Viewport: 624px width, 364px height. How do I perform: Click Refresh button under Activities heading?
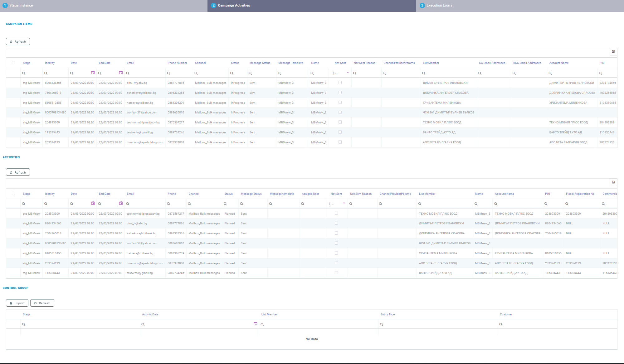[18, 172]
